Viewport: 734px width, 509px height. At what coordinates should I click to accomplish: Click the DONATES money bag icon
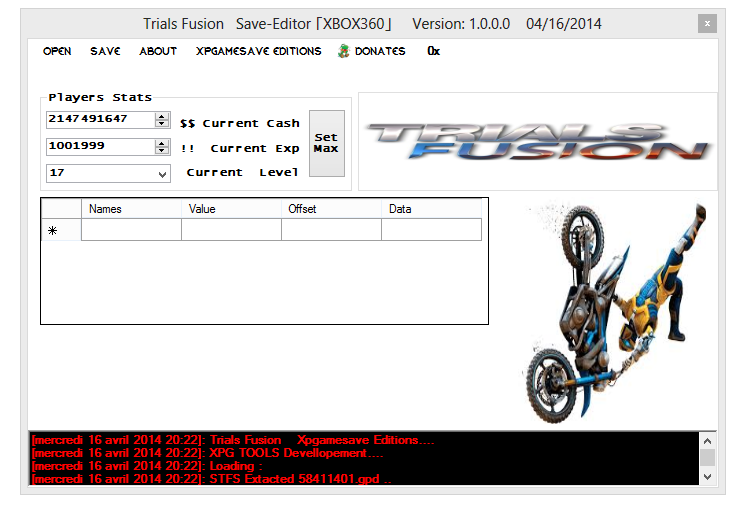point(344,51)
